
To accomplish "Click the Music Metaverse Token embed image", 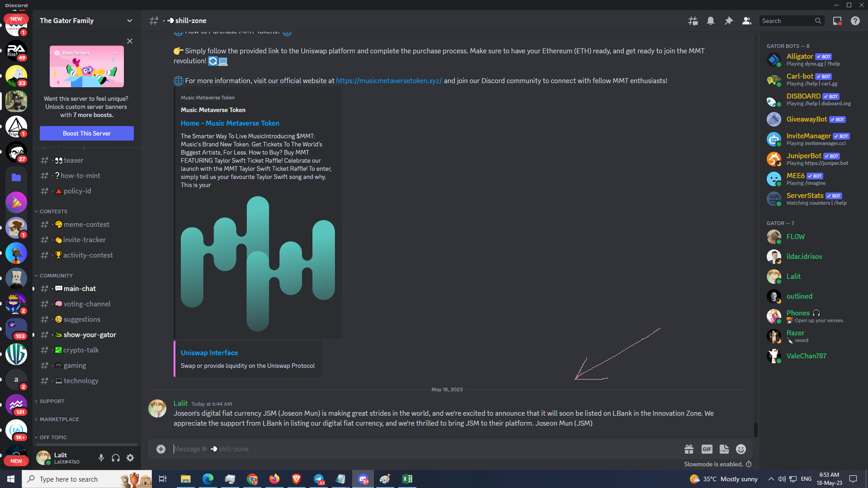I will point(258,264).
